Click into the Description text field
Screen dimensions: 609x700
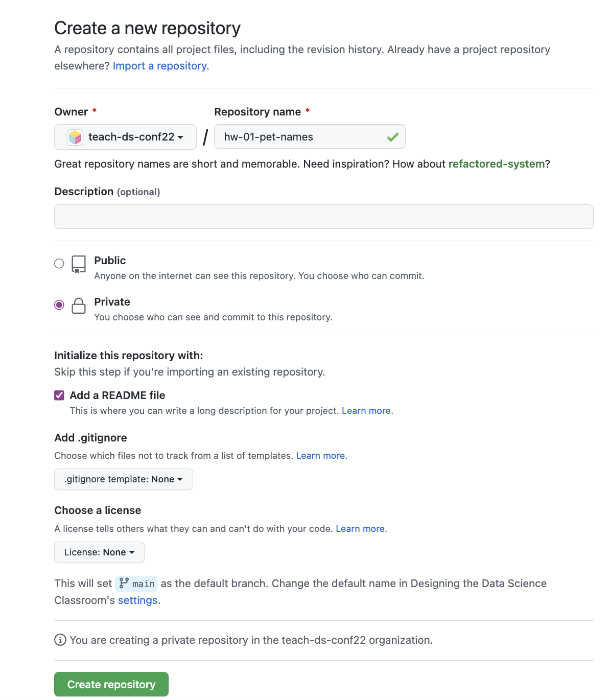click(x=323, y=217)
